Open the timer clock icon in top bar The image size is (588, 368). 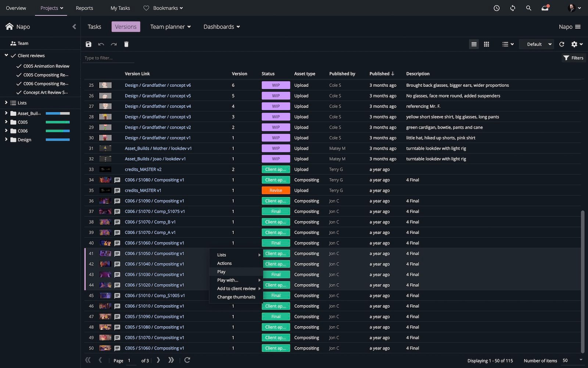496,8
